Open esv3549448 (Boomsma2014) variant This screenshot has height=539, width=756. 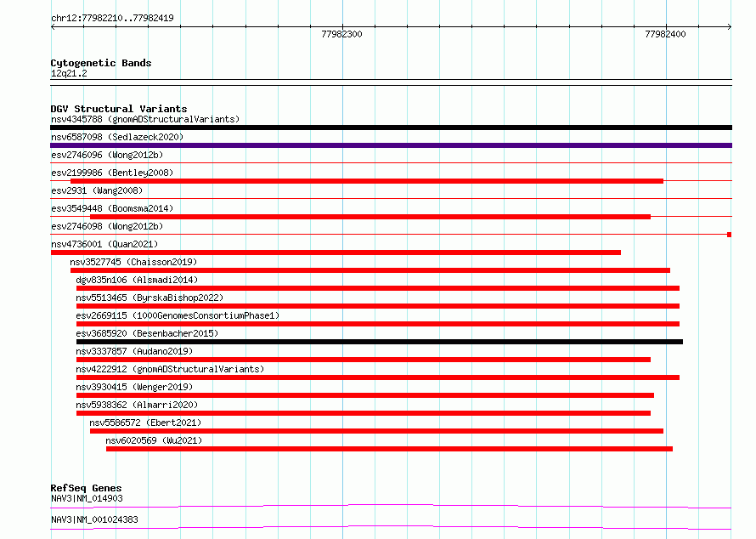point(112,208)
